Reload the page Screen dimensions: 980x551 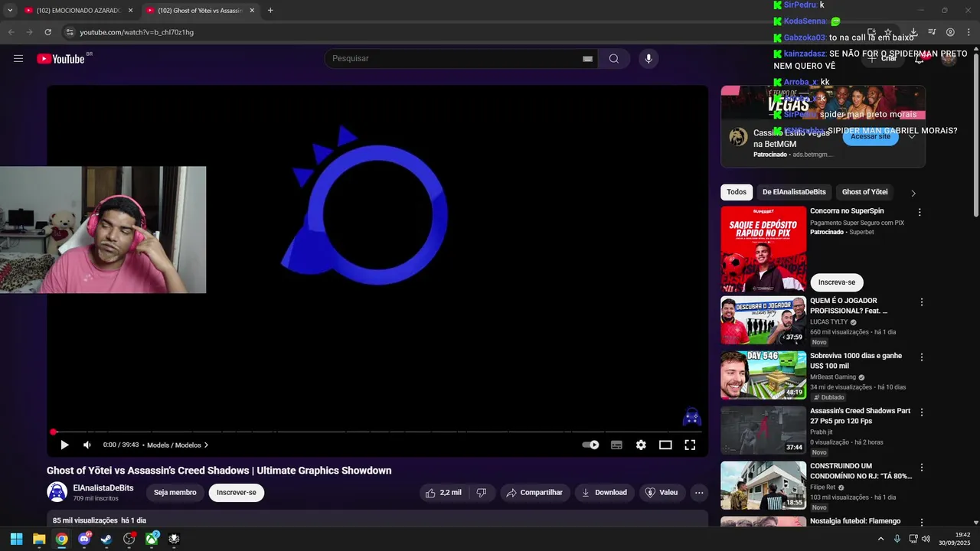click(47, 32)
